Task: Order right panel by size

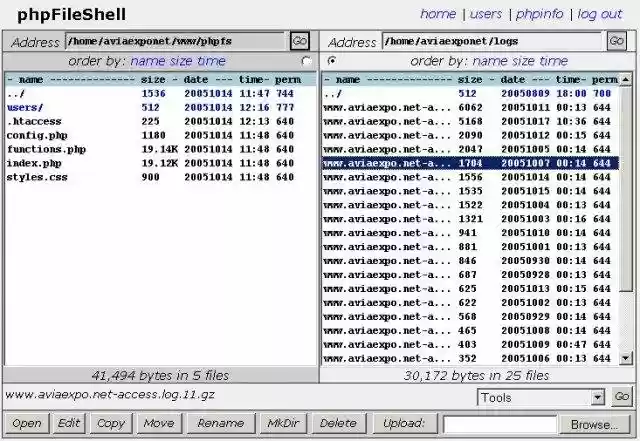Action: 523,61
